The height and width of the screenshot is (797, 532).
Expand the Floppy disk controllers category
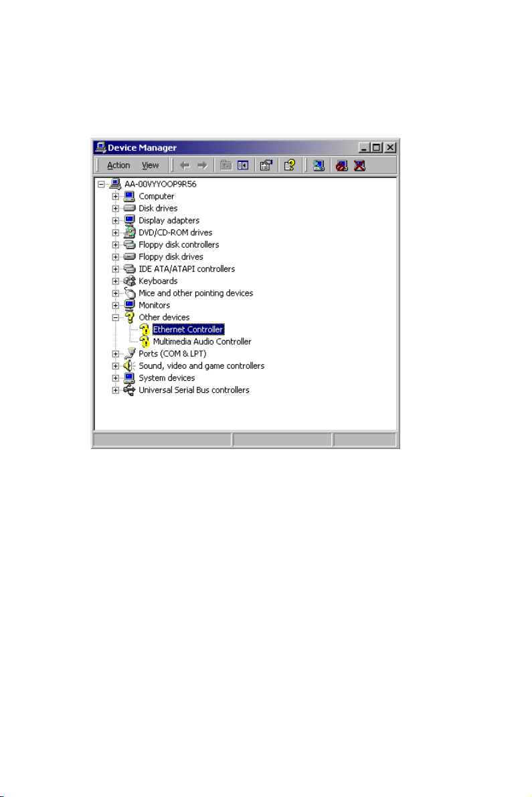[x=115, y=245]
